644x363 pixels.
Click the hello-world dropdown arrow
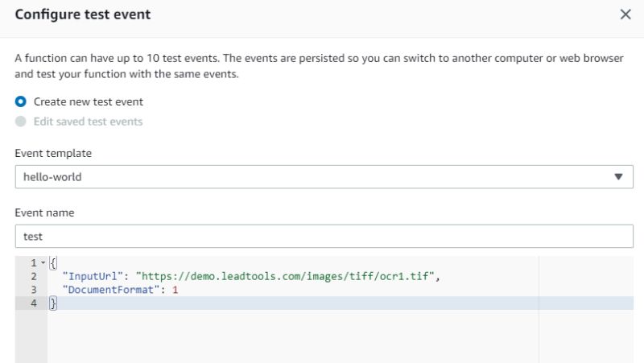point(618,177)
